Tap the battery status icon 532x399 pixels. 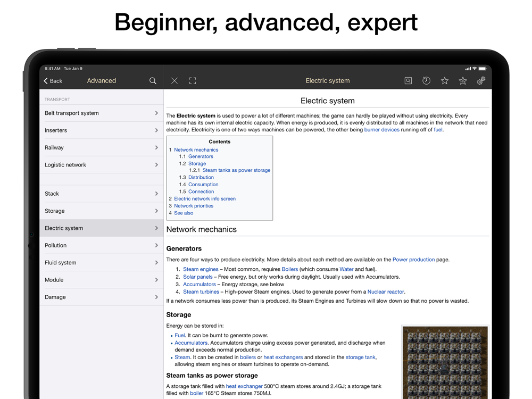483,69
